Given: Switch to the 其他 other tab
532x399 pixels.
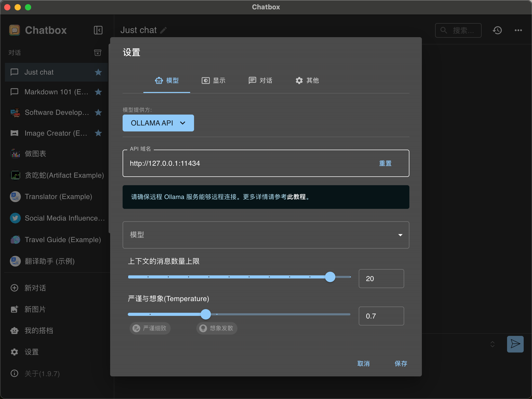Looking at the screenshot, I should [x=307, y=81].
